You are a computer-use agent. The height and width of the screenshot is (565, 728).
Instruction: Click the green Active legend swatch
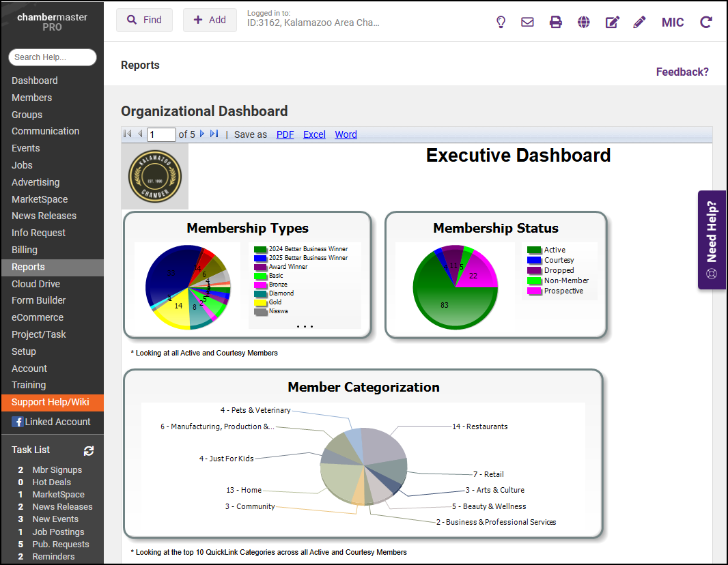coord(534,250)
